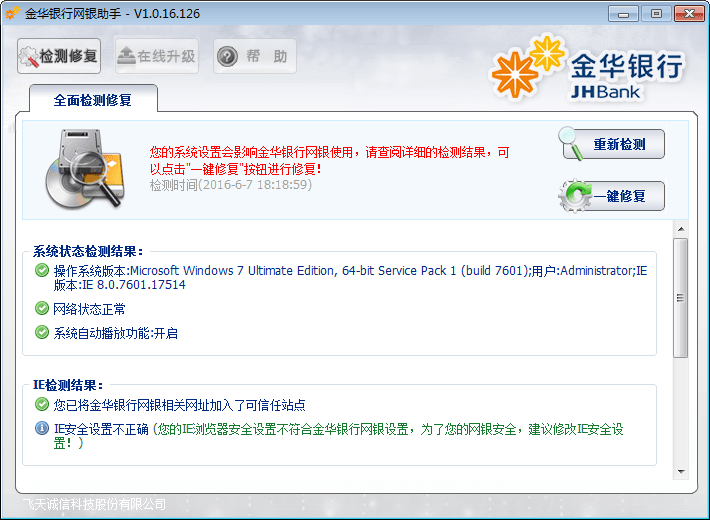Maximize the 金华银行网银助手 window
This screenshot has width=710, height=520.
pyautogui.click(x=656, y=14)
